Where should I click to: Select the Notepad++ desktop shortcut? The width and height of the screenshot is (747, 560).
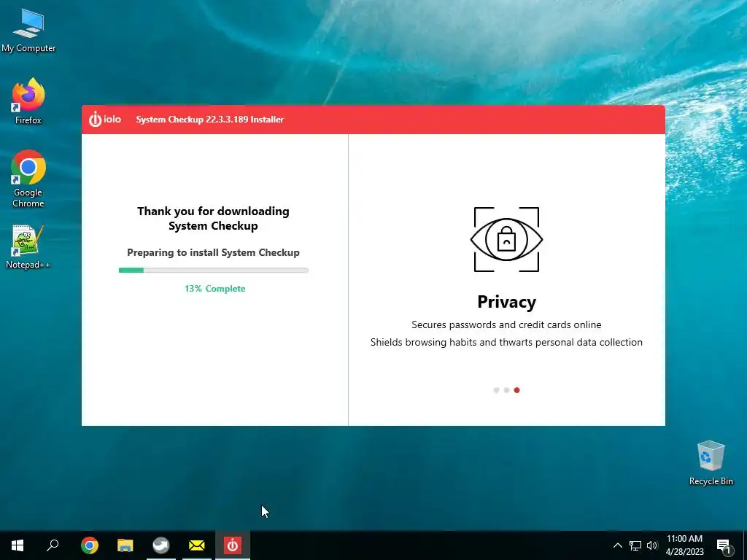pyautogui.click(x=28, y=246)
